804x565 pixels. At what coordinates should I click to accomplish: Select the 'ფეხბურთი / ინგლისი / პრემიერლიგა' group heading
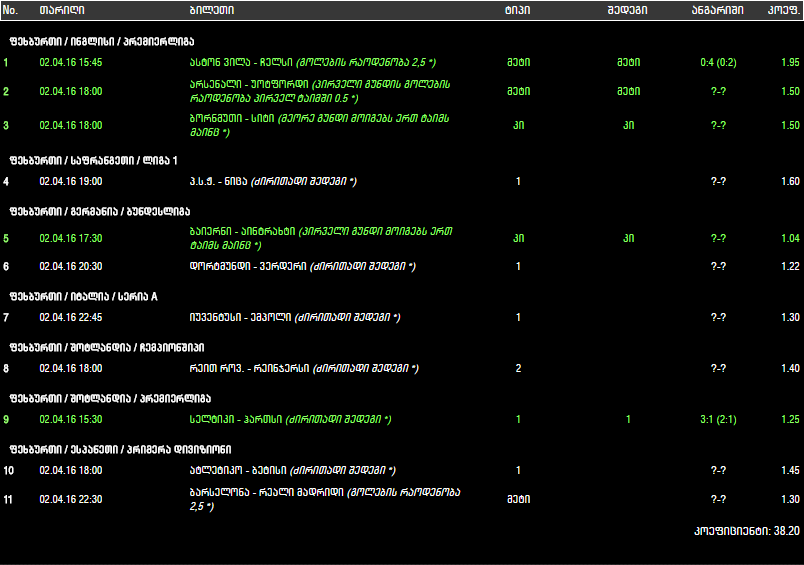(102, 42)
